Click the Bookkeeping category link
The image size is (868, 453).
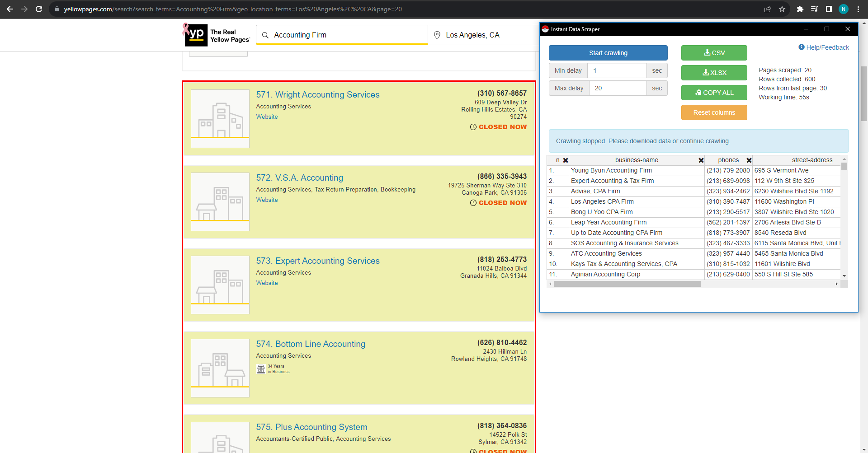398,190
